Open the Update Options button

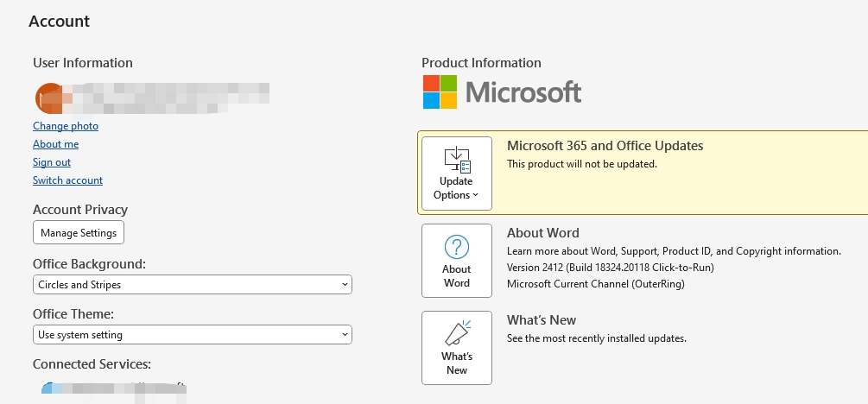pyautogui.click(x=457, y=174)
